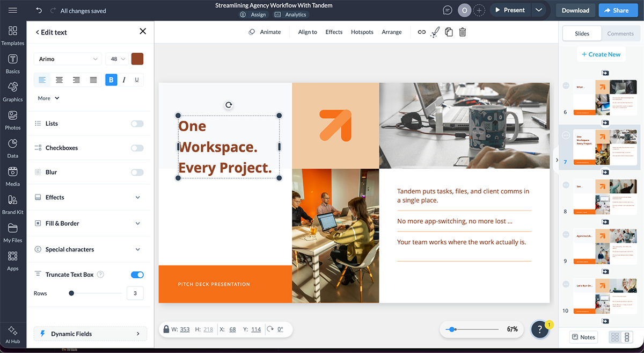Viewport: 644px width, 353px height.
Task: Adjust the Rows slider
Action: 71,293
